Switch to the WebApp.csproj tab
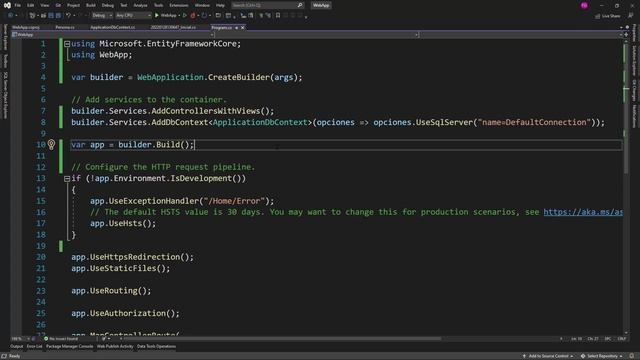640x360 pixels. 26,27
